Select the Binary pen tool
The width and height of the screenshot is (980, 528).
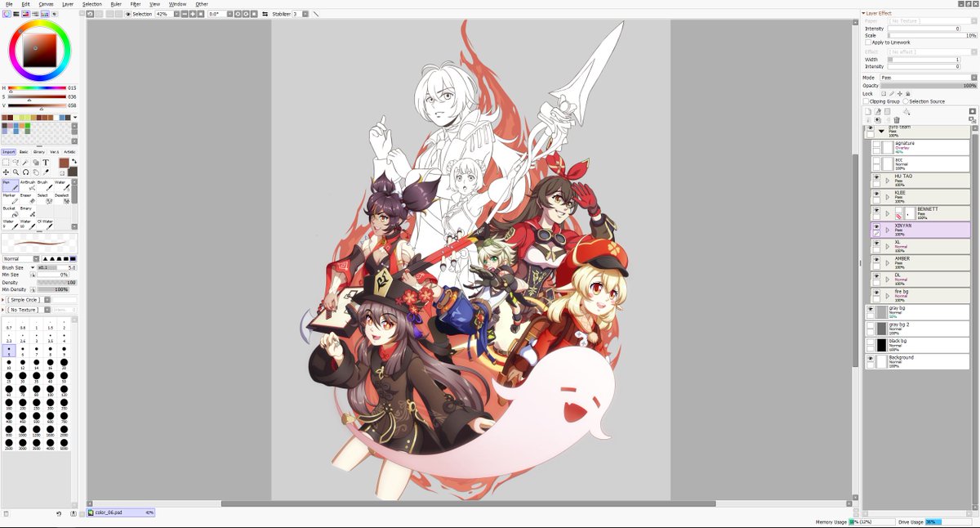click(28, 213)
